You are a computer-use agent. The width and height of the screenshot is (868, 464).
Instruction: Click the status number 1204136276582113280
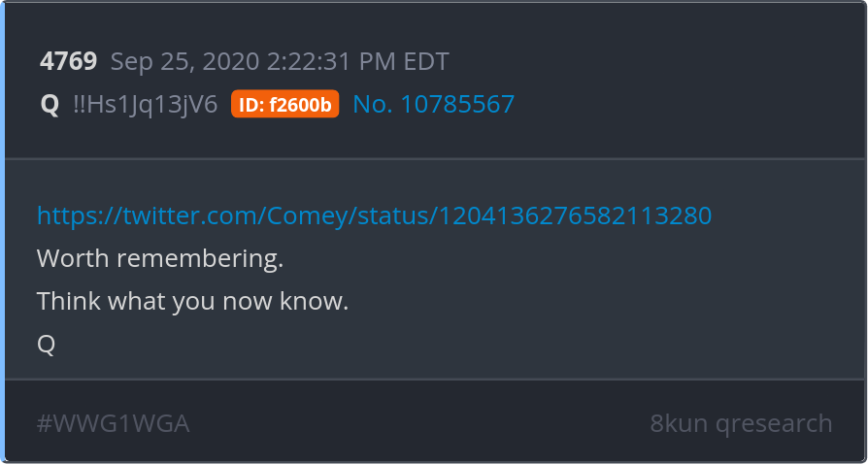576,215
